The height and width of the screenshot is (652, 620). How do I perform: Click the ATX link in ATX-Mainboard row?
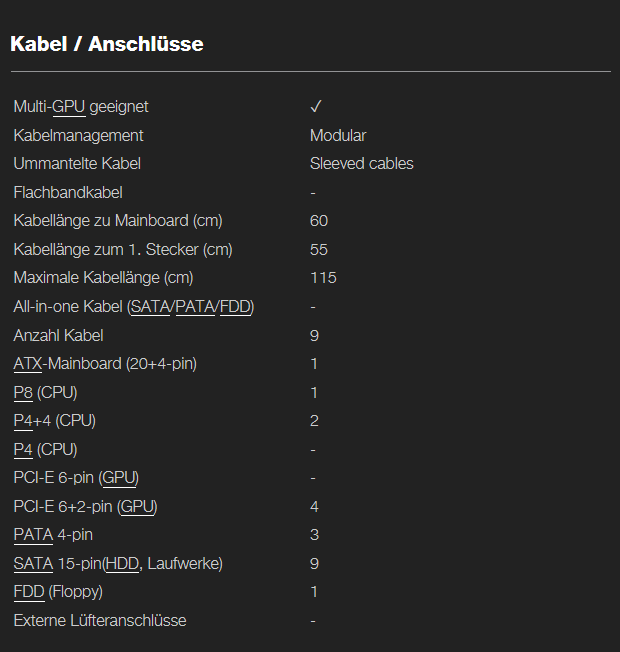28,364
